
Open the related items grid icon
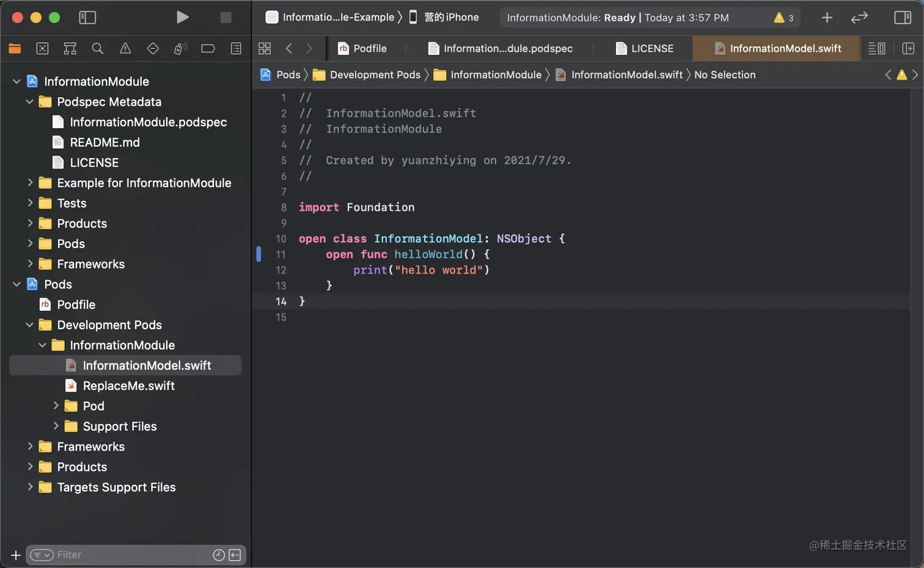[x=265, y=48]
